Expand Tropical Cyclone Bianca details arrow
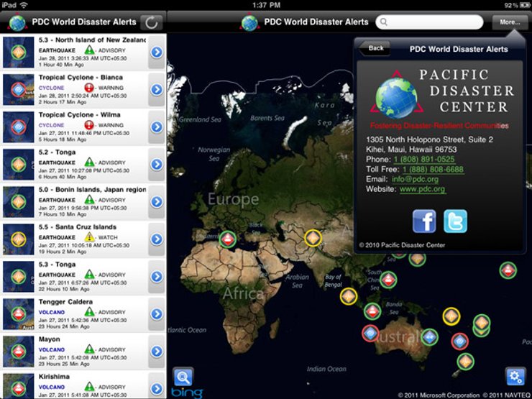 [157, 89]
